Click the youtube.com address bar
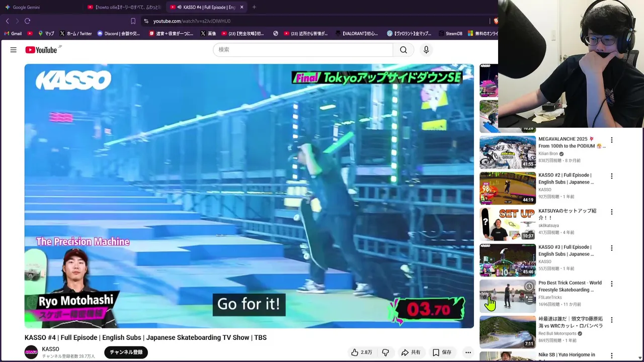 click(314, 21)
